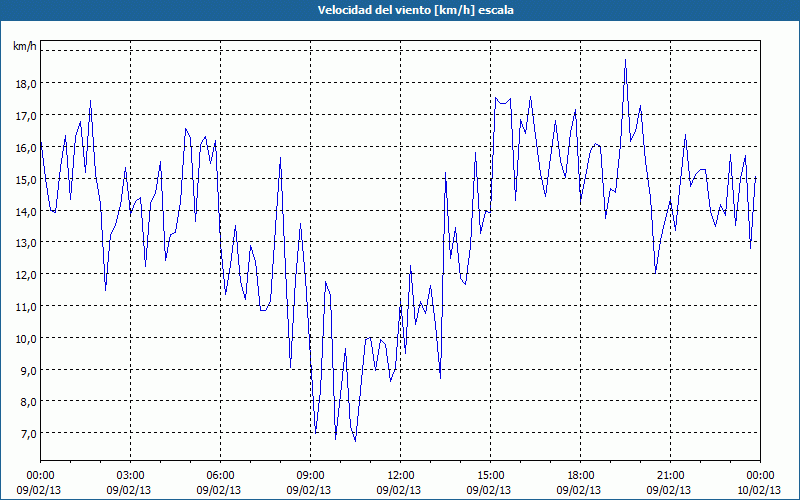The width and height of the screenshot is (800, 500).
Task: Click the '16,0' y-axis value
Action: click(x=26, y=148)
